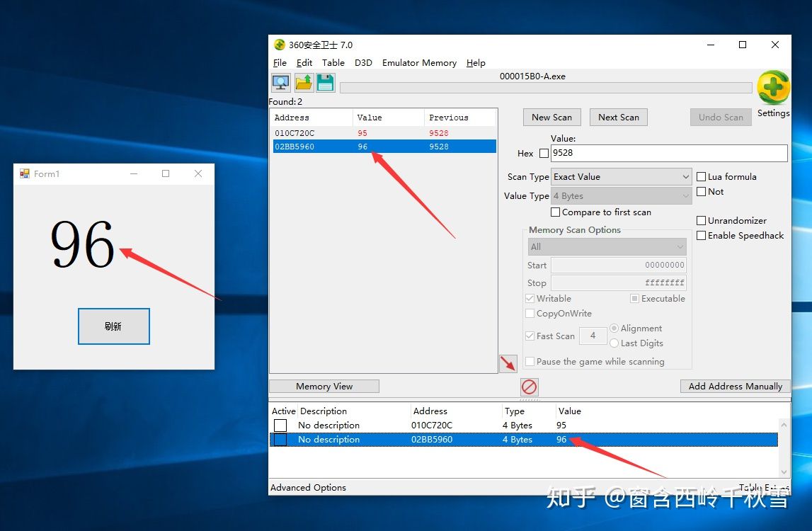Open Memory View
This screenshot has height=531, width=812.
point(324,387)
